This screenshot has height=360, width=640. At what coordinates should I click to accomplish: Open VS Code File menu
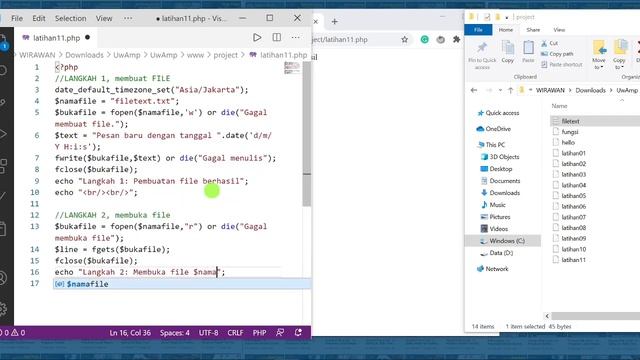pyautogui.click(x=17, y=18)
